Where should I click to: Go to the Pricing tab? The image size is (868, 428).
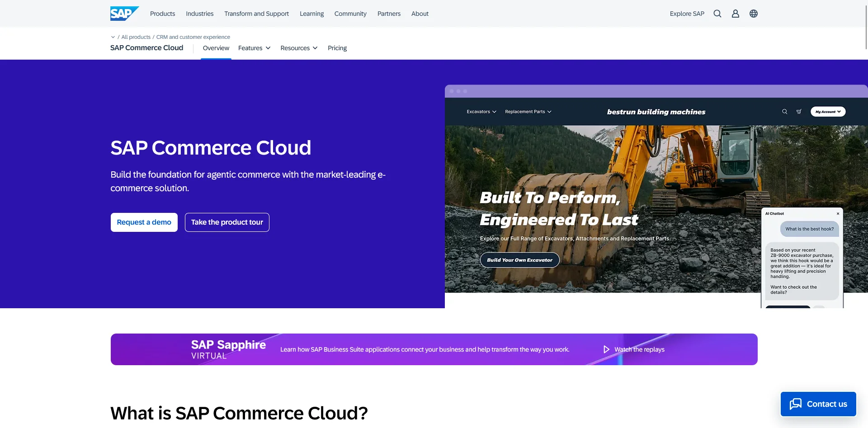coord(337,48)
